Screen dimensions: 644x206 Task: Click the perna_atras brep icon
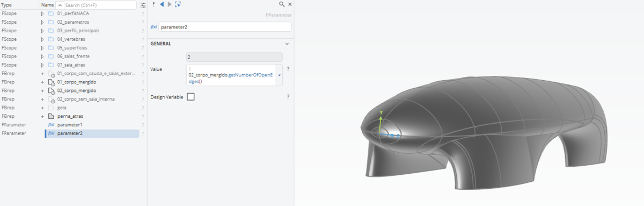coord(51,116)
